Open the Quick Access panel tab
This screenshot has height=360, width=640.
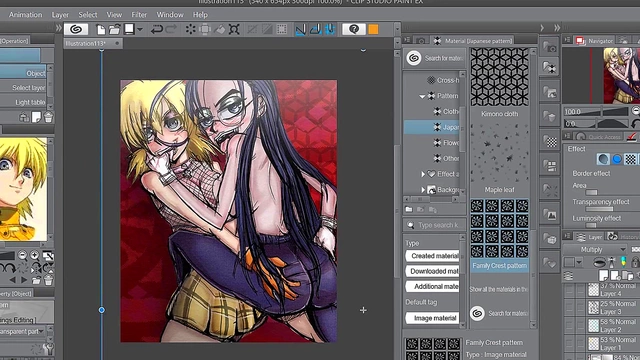tap(599, 137)
